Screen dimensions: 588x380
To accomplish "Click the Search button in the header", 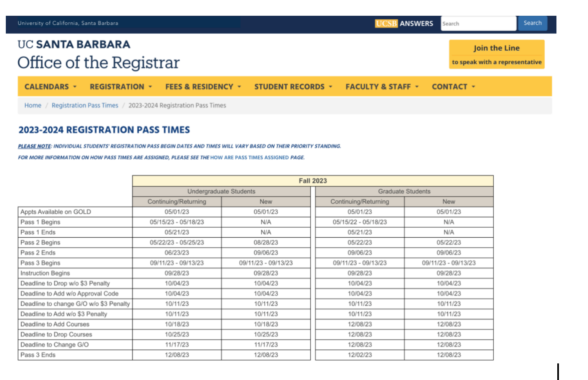I will [532, 23].
